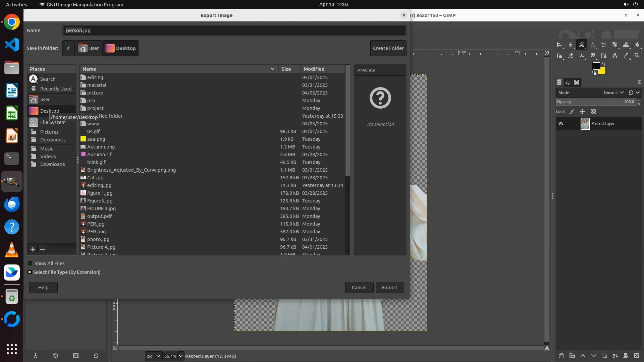Image resolution: width=644 pixels, height=362 pixels.
Task: Select the Crop tool
Action: pyautogui.click(x=604, y=45)
